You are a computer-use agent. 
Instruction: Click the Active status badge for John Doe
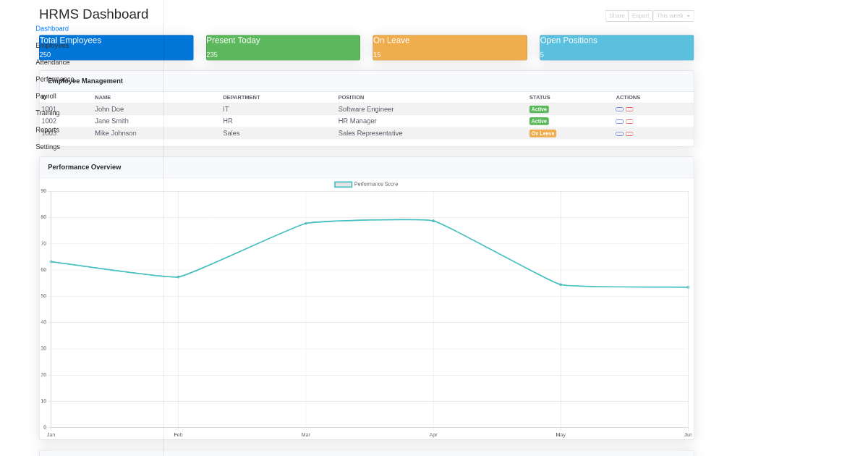[x=538, y=109]
